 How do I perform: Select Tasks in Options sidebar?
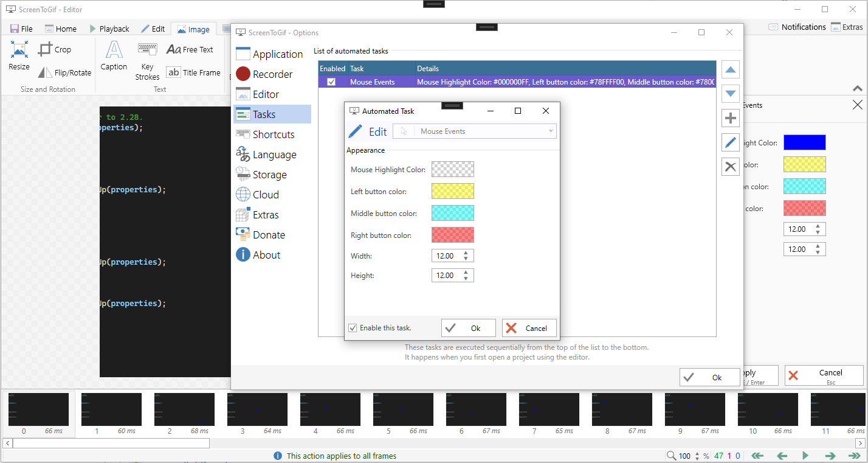pos(272,114)
